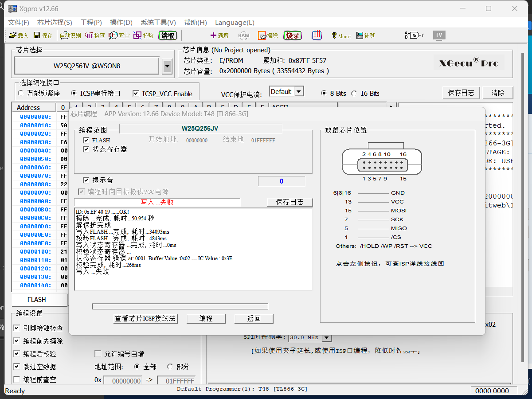Click the logic gate test icon
532x399 pixels.
[x=414, y=35]
